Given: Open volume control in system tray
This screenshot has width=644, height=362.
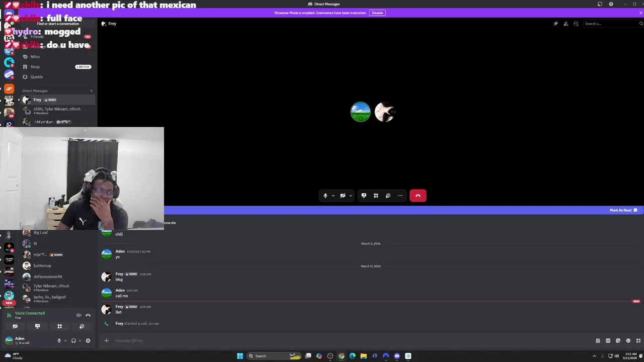Looking at the screenshot, I should tap(617, 356).
